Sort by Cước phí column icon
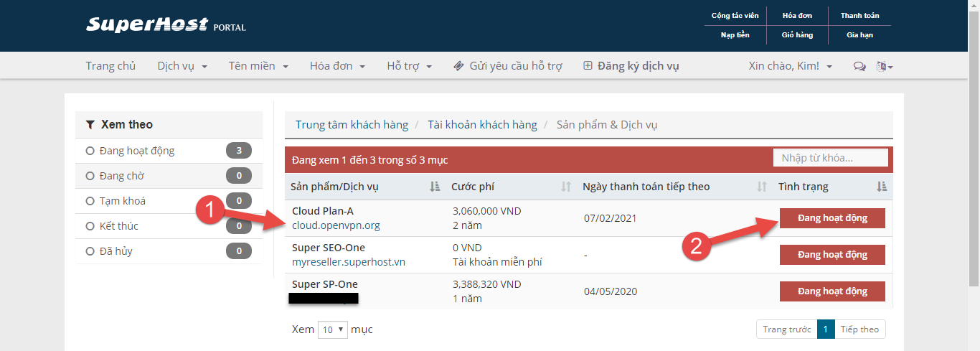 565,187
